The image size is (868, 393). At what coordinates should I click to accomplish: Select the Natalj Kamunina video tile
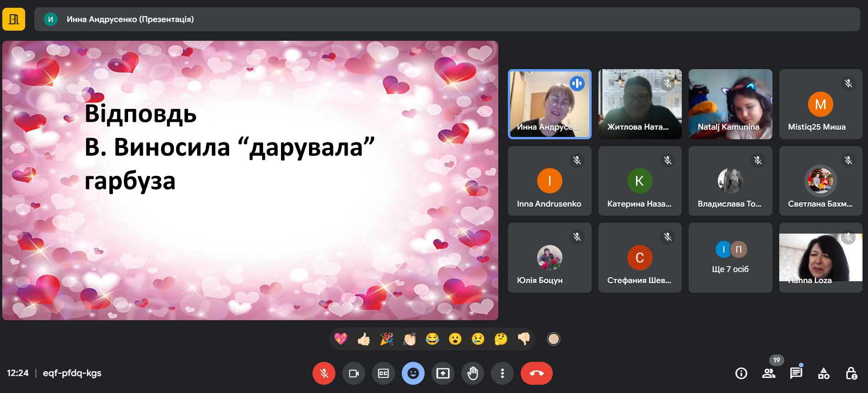[730, 104]
